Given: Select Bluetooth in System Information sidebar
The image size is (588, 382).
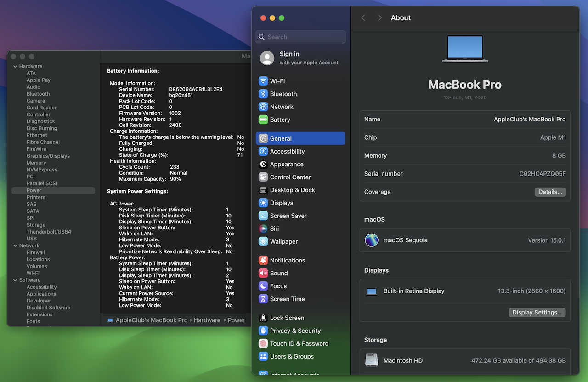Looking at the screenshot, I should pyautogui.click(x=38, y=94).
